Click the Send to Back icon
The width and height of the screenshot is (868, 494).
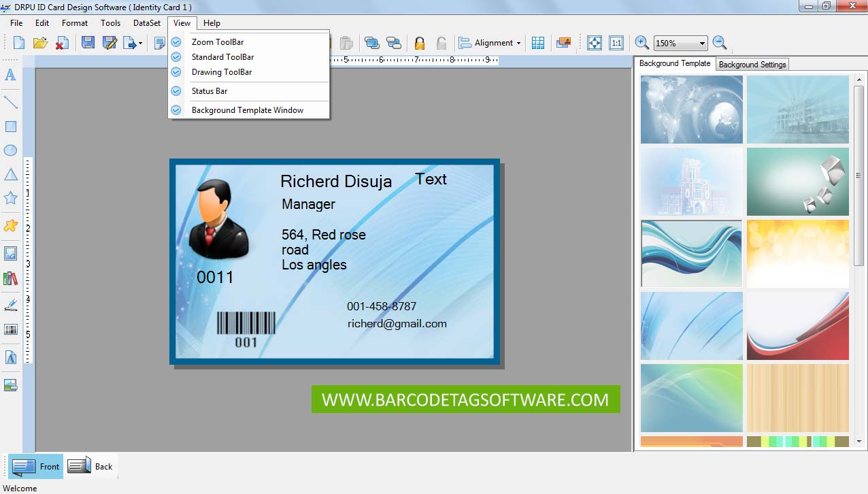[393, 43]
